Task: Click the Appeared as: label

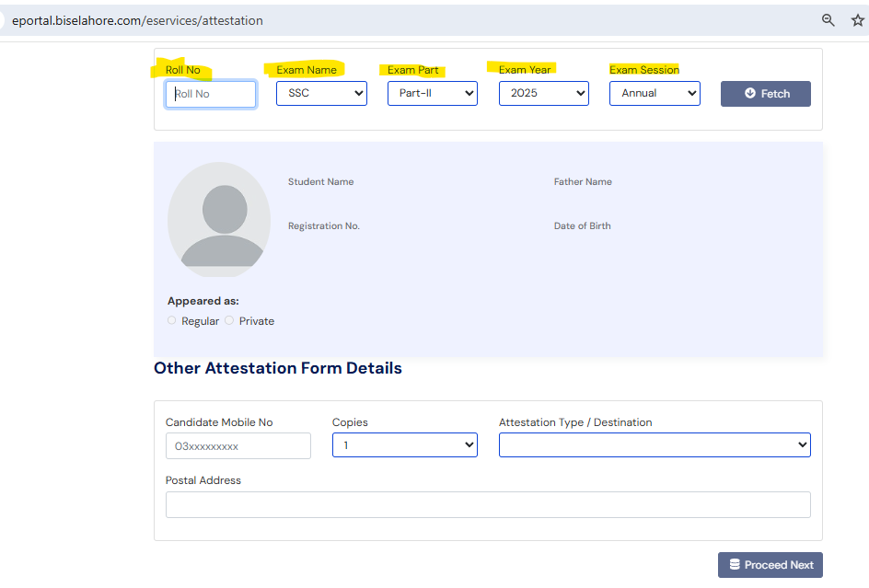Action: (x=203, y=301)
